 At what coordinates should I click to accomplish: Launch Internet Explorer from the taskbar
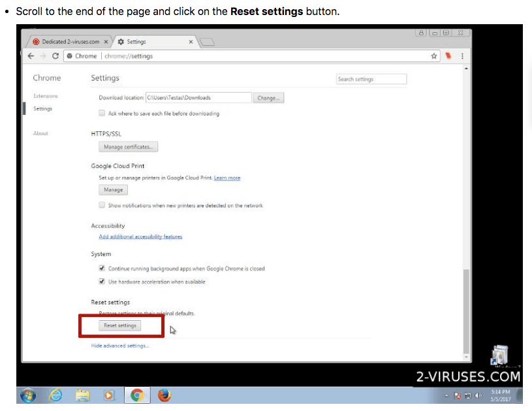coord(55,395)
